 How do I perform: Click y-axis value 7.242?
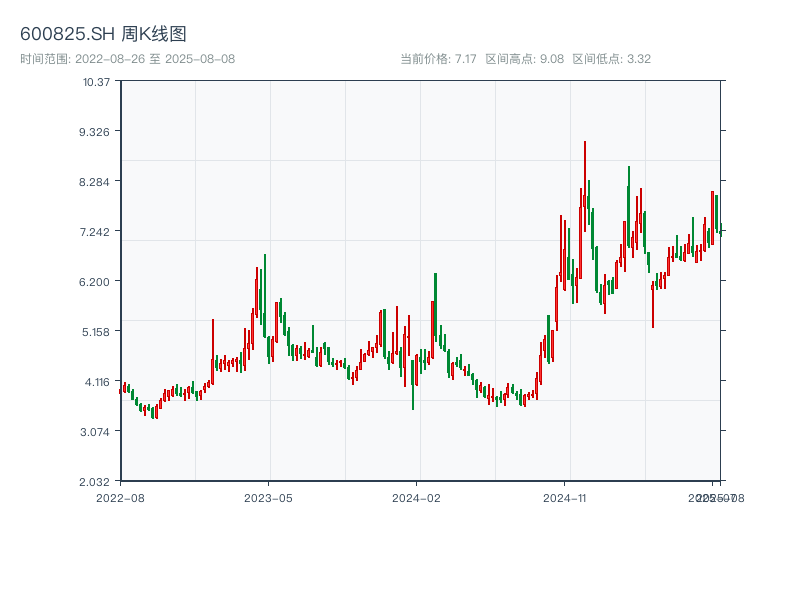click(94, 232)
